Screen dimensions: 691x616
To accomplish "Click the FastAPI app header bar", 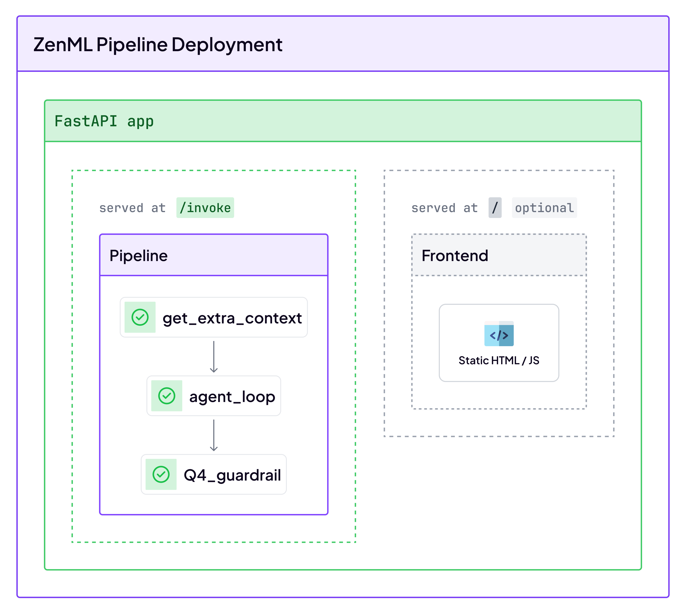I will pos(342,121).
